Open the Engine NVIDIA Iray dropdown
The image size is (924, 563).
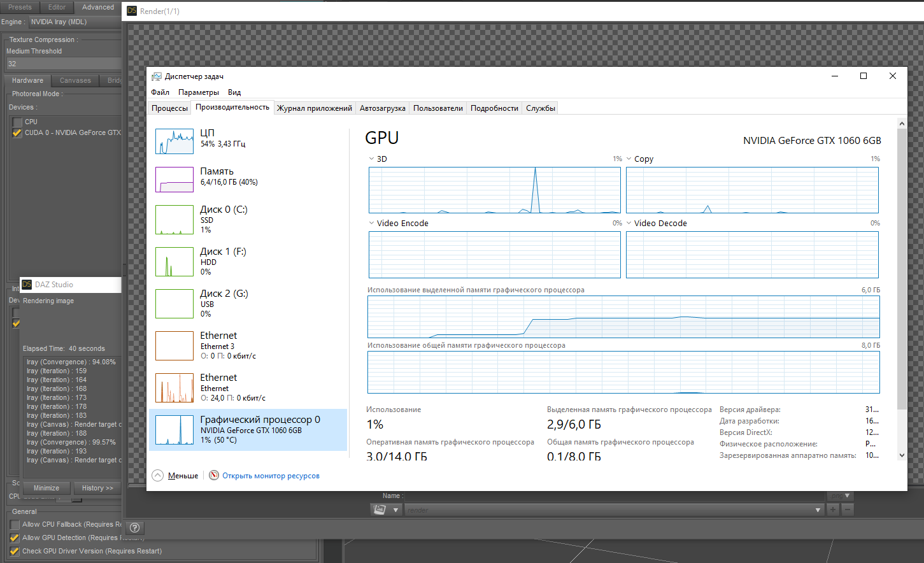coord(75,22)
